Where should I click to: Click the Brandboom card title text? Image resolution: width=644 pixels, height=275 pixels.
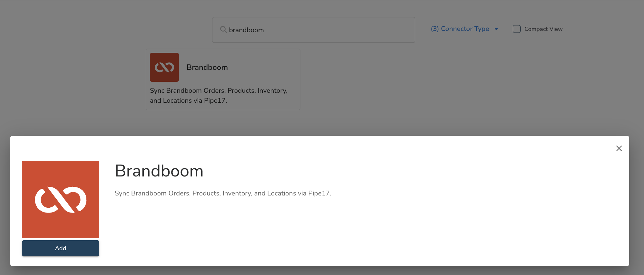tap(207, 67)
